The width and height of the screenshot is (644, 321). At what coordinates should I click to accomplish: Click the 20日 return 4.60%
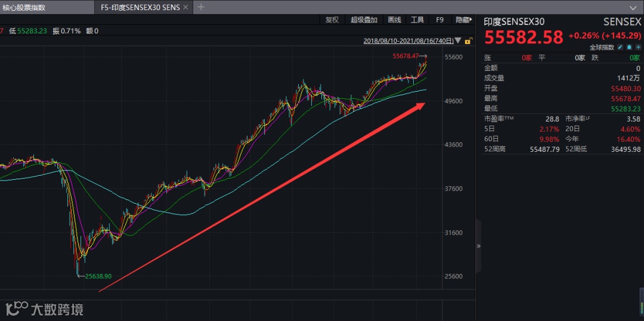click(x=631, y=129)
